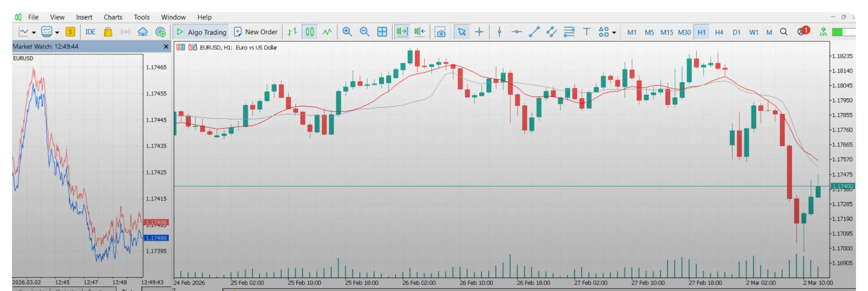Viewport: 868px width, 291px height.
Task: Open the search magnifier in toolbar
Action: pyautogui.click(x=783, y=32)
